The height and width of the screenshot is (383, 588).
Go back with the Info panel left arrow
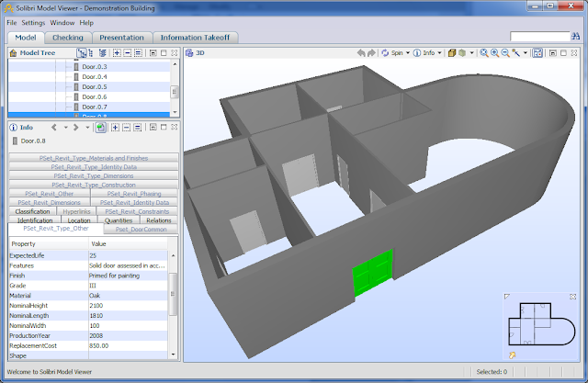(54, 128)
